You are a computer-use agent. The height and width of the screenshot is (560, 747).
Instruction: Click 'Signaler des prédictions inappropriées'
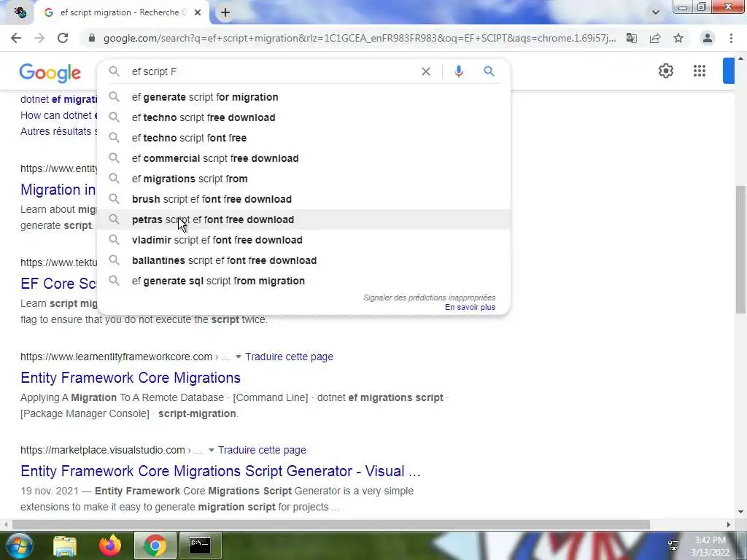coord(429,297)
